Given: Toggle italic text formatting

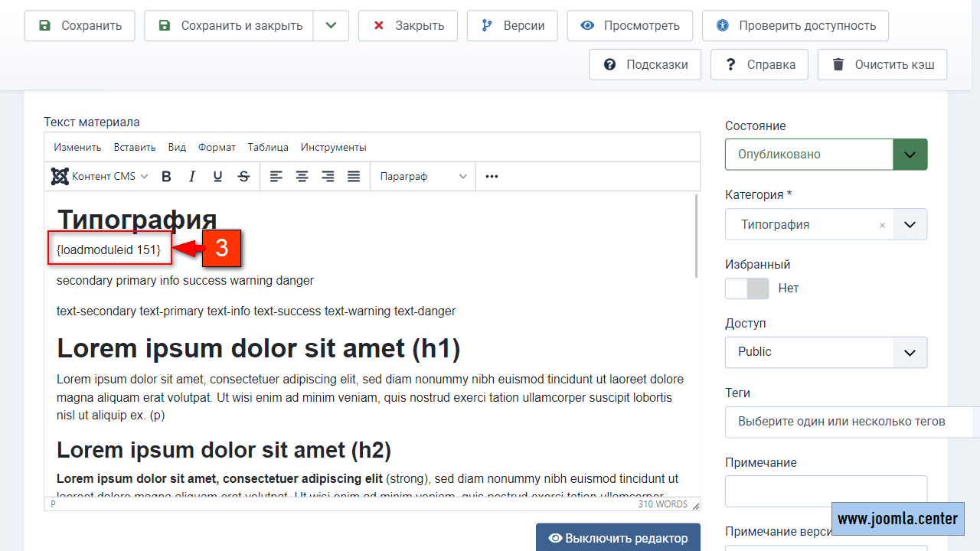Looking at the screenshot, I should (192, 177).
